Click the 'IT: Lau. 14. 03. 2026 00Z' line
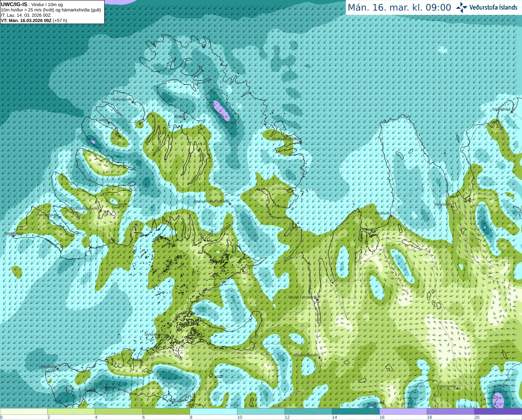Viewport: 522px width, 420px height. (26, 15)
